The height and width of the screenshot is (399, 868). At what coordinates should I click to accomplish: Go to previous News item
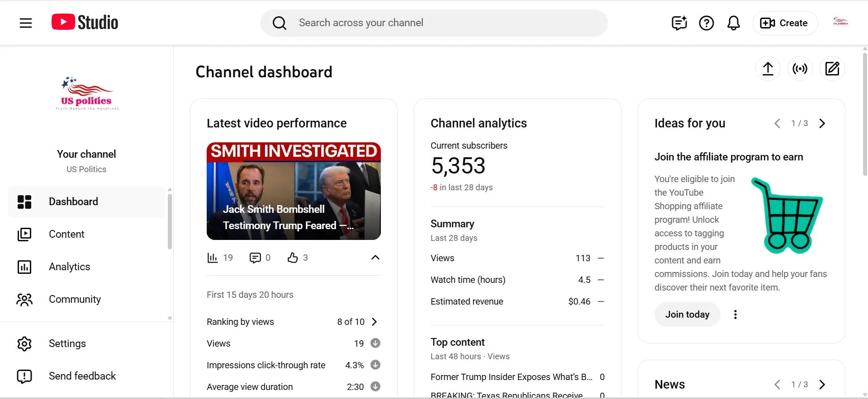click(777, 385)
